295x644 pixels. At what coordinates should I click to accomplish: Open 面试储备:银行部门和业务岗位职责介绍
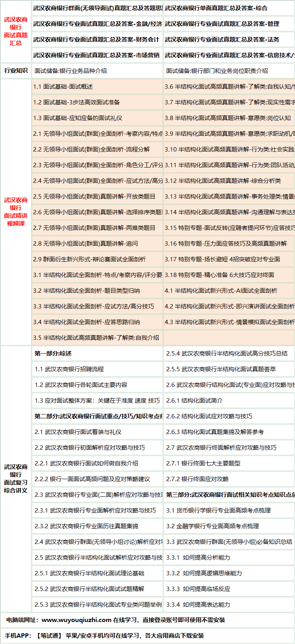pyautogui.click(x=217, y=71)
